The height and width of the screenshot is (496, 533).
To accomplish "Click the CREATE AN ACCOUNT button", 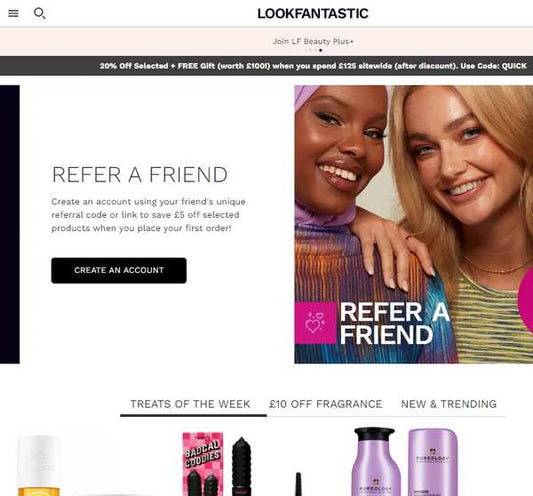I will point(119,270).
